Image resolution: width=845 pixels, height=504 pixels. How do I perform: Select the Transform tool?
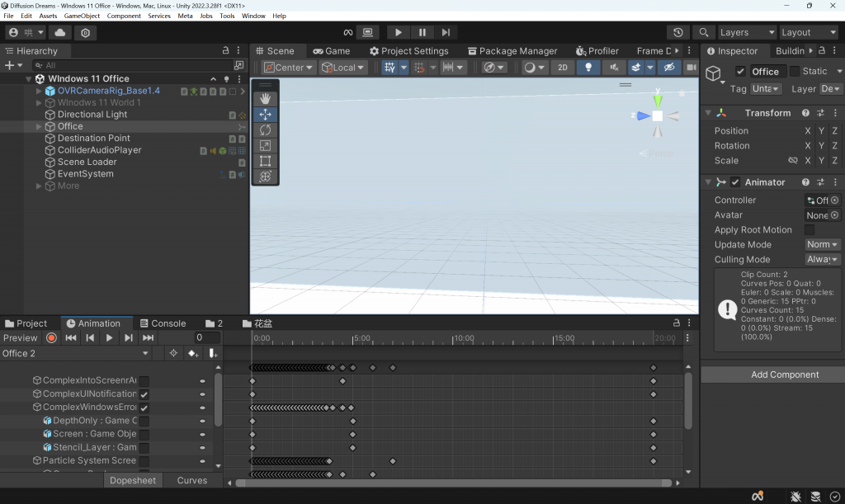265,177
